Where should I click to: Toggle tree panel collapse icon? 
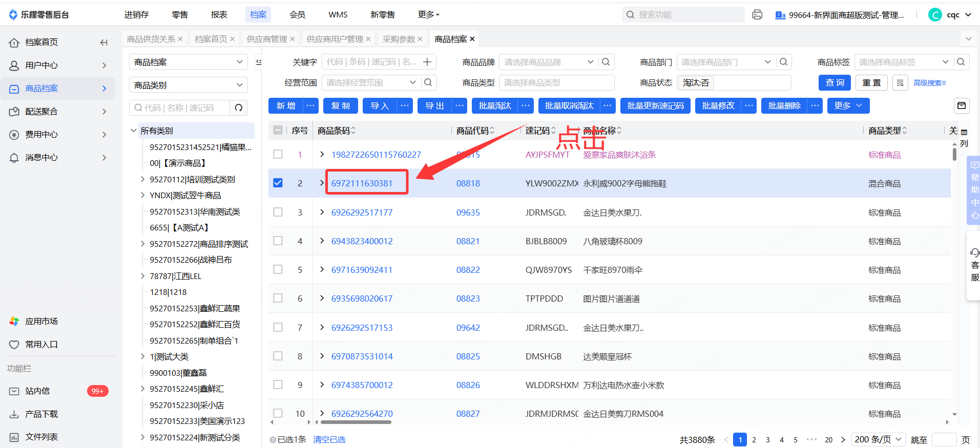click(x=259, y=62)
